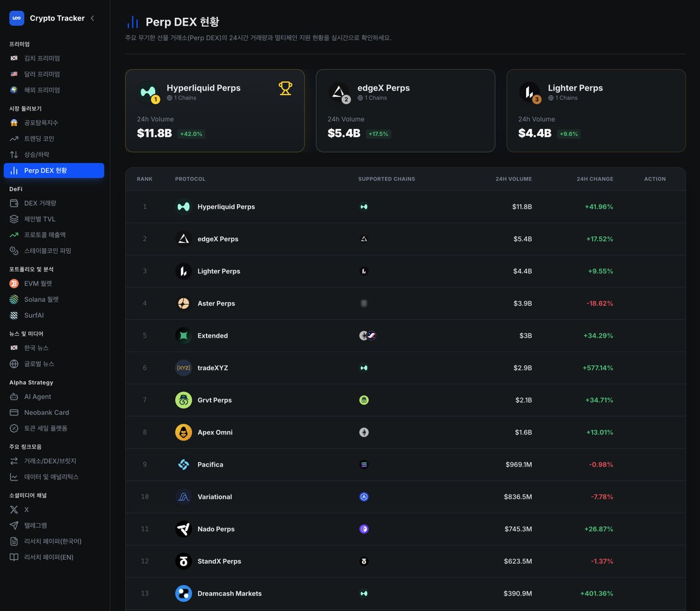
Task: Click the $3.9B volume for Aster Perps
Action: 523,304
